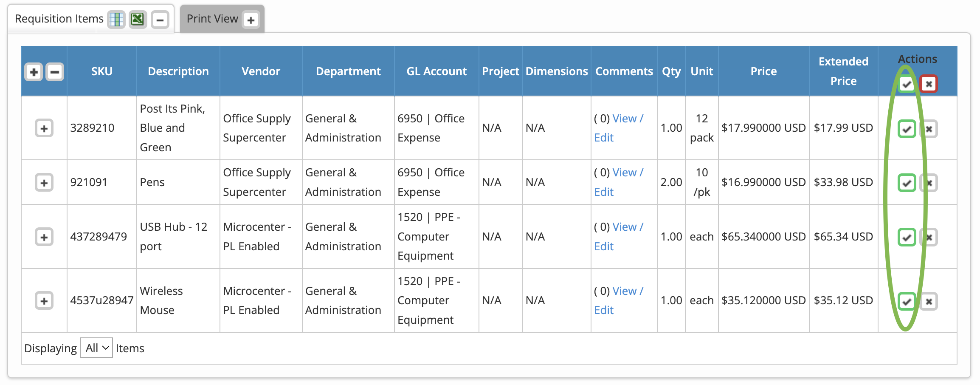Screen dimensions: 980x385
Task: Expand details for SKU 3289210
Action: tap(44, 128)
